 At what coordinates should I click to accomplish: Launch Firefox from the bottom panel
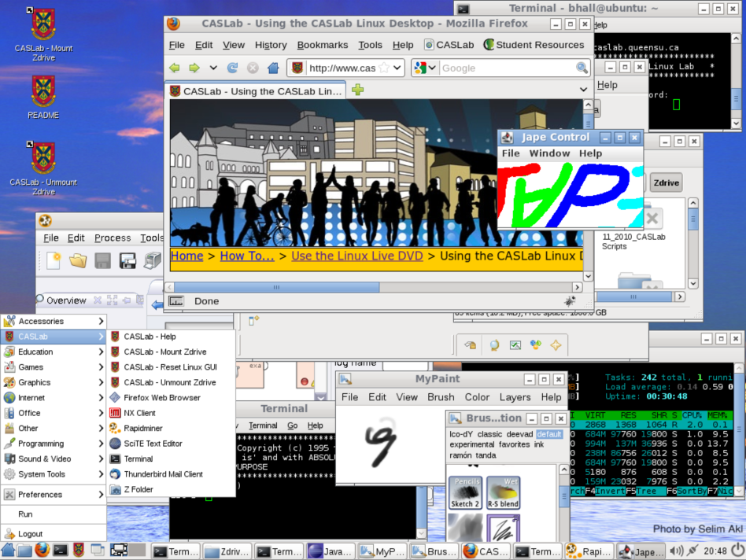[x=42, y=550]
